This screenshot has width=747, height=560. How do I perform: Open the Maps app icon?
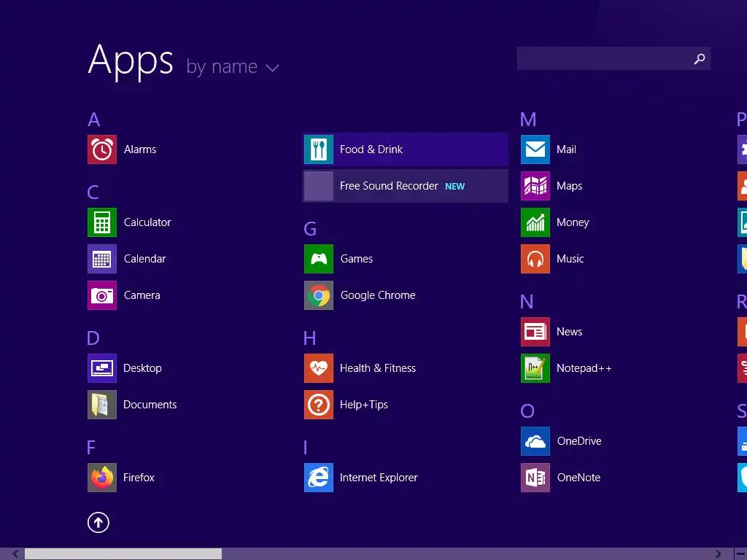[x=535, y=186]
